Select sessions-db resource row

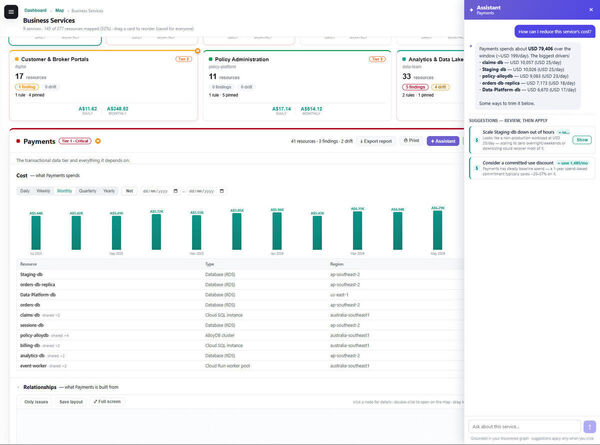pyautogui.click(x=240, y=325)
